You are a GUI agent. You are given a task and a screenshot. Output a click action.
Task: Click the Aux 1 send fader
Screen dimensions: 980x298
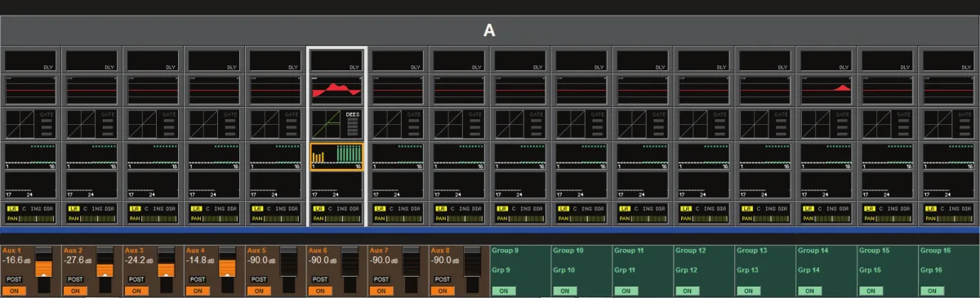(44, 269)
